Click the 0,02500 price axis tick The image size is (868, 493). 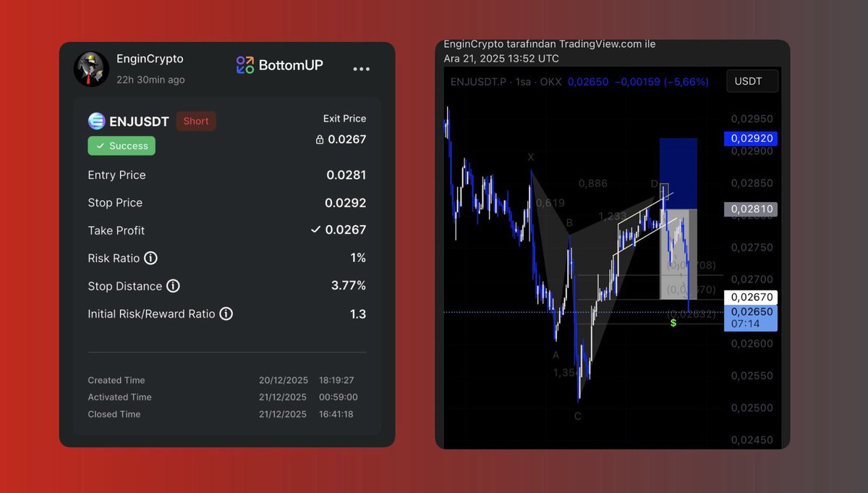(751, 408)
